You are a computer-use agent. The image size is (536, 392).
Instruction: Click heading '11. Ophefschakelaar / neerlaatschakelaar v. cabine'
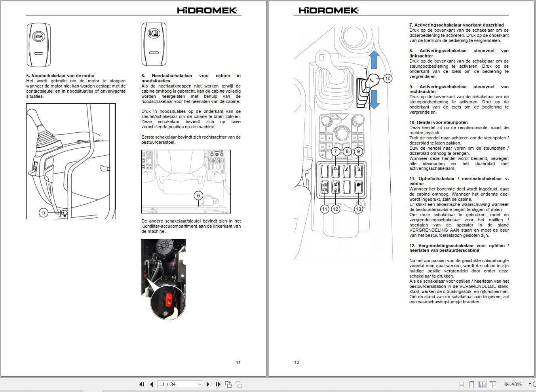click(459, 181)
